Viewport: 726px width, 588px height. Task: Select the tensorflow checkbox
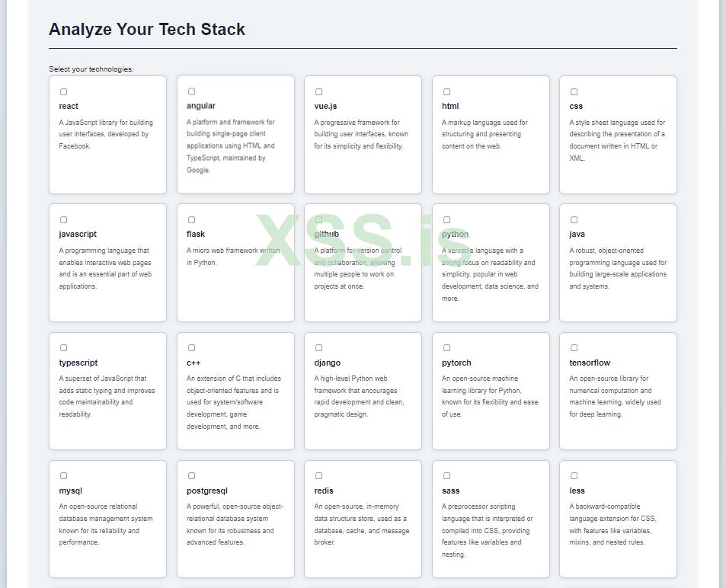pyautogui.click(x=574, y=348)
